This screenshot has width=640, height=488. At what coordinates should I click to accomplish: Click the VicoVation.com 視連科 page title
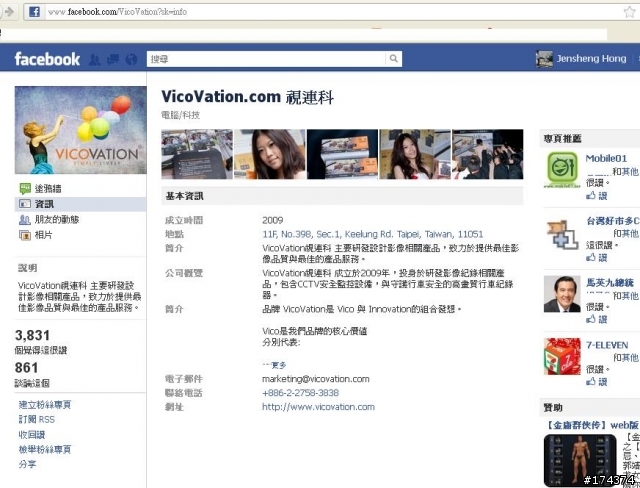[248, 97]
